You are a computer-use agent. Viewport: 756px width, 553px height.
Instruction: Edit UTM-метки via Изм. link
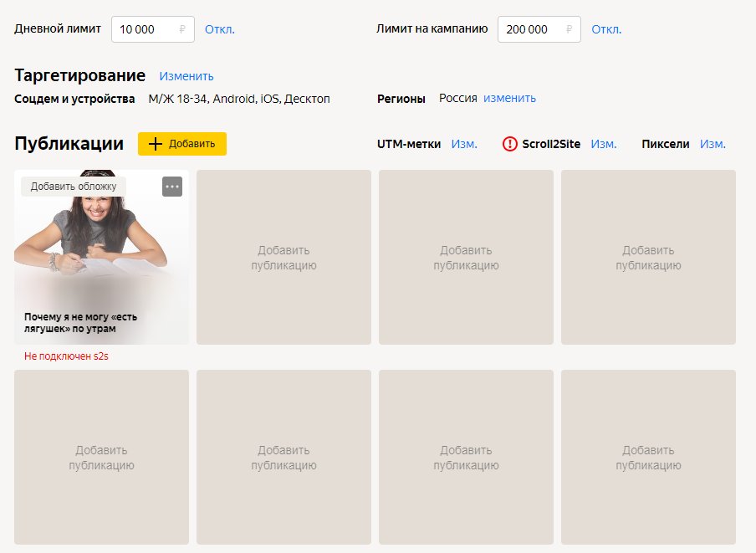point(464,144)
